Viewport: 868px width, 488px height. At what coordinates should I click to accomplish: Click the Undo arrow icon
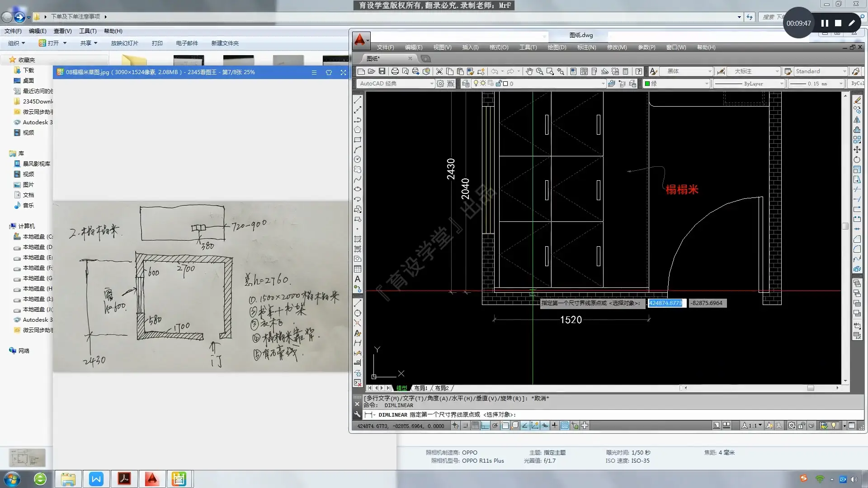click(x=495, y=71)
